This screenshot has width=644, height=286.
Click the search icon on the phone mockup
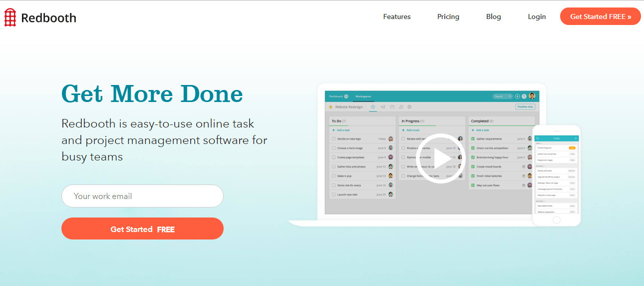tap(538, 138)
